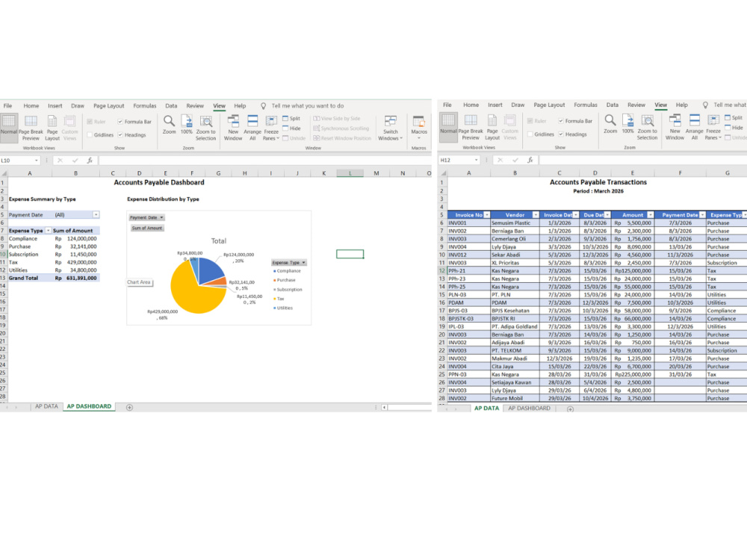Open Amount column filter in right window
Image resolution: width=747 pixels, height=560 pixels.
click(651, 215)
